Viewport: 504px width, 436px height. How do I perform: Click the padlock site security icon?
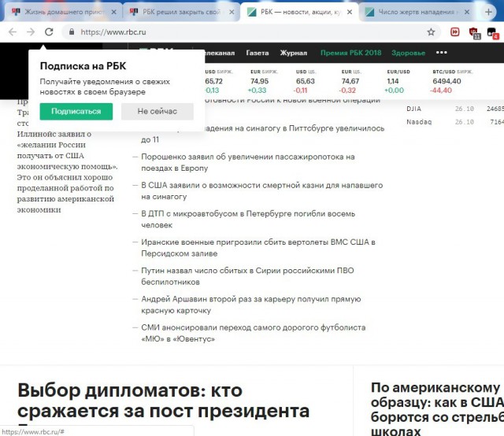coord(72,31)
